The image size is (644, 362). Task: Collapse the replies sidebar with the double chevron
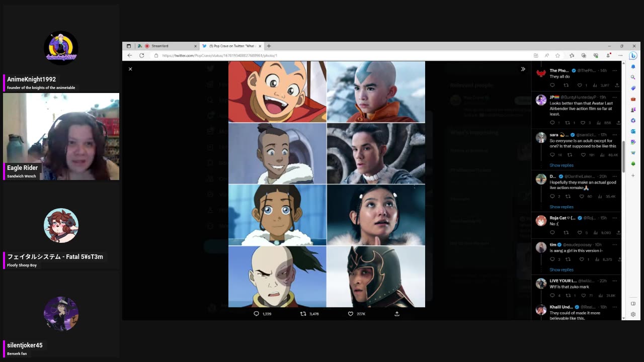point(523,69)
